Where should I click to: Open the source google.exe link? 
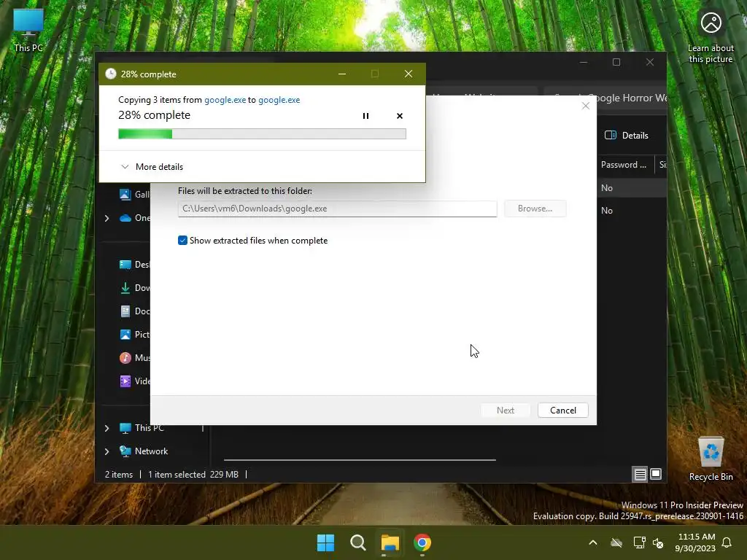click(x=225, y=99)
